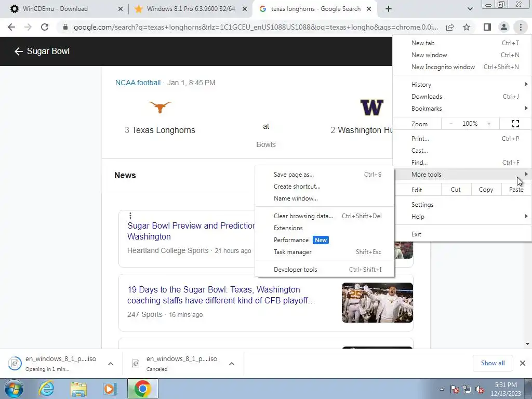
Task: Click the Sugar Bowl back arrow
Action: click(18, 51)
